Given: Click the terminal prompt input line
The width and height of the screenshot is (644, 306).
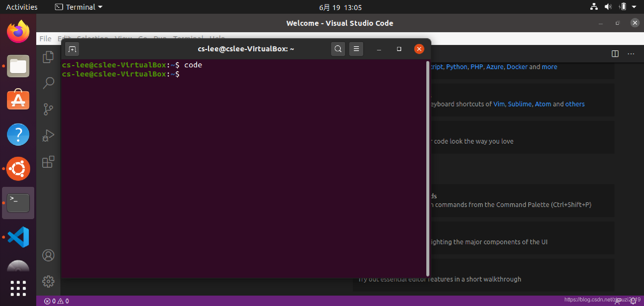Looking at the screenshot, I should click(243, 74).
